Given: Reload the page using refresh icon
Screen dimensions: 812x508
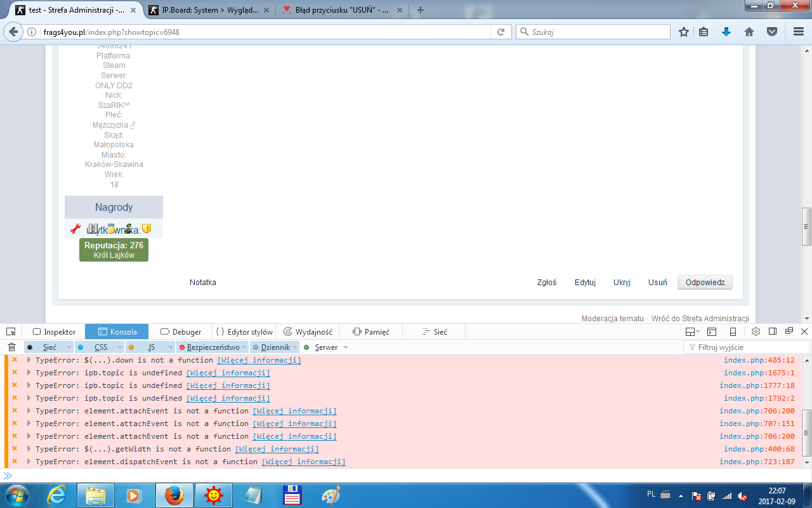Looking at the screenshot, I should pos(501,32).
